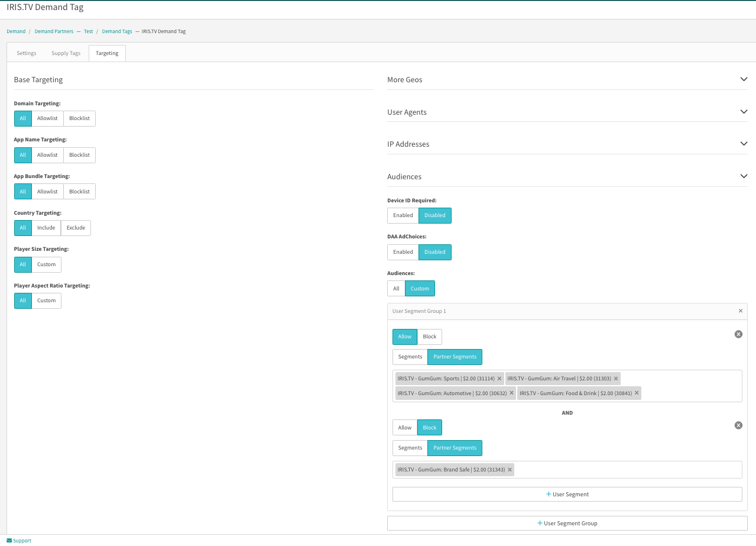Set Player Aspect Ratio Targeting to All
The width and height of the screenshot is (756, 546).
pyautogui.click(x=23, y=301)
